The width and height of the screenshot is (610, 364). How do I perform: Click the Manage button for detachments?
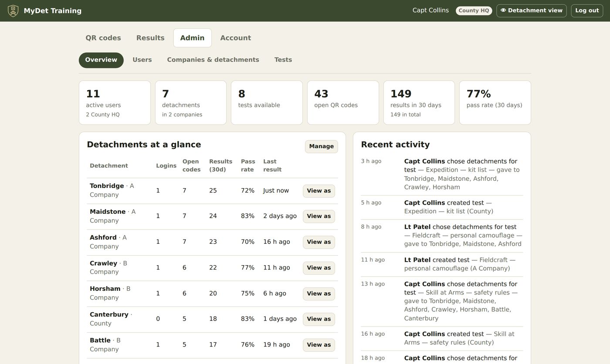pos(322,146)
